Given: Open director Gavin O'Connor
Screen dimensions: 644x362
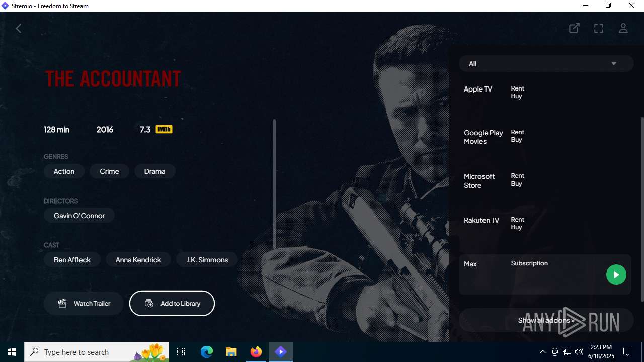Looking at the screenshot, I should (x=79, y=216).
